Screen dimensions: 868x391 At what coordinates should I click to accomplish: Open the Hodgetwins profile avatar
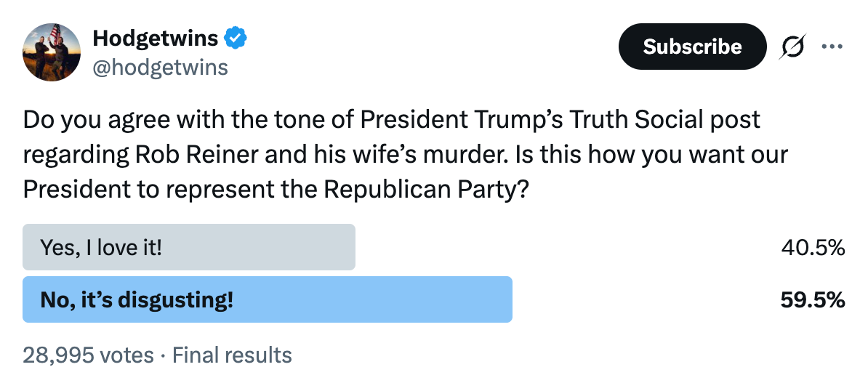point(52,52)
